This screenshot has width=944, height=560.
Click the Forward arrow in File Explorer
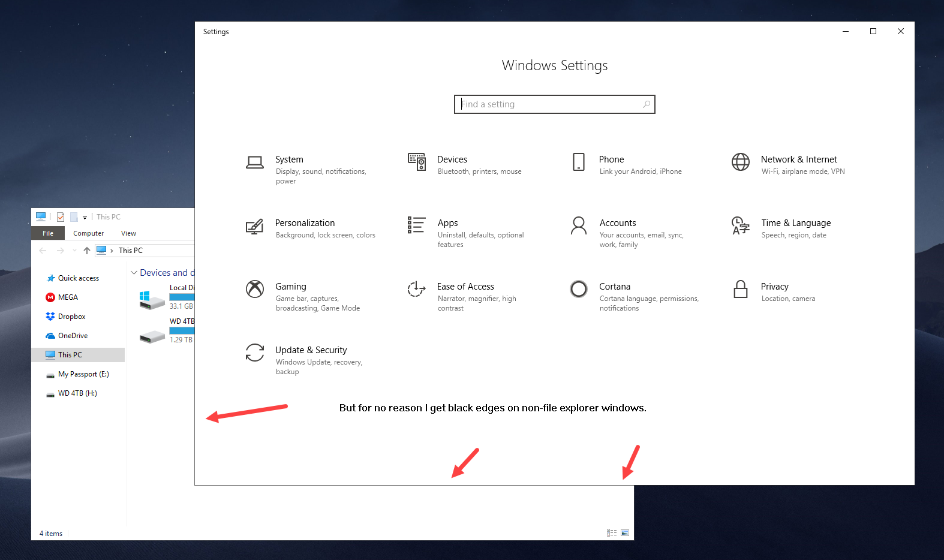[x=60, y=251]
